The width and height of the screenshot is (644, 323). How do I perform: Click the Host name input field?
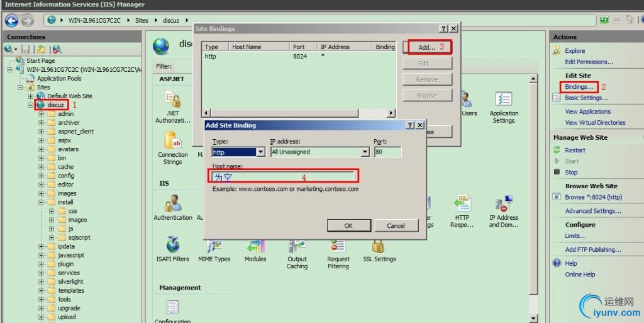(x=284, y=177)
